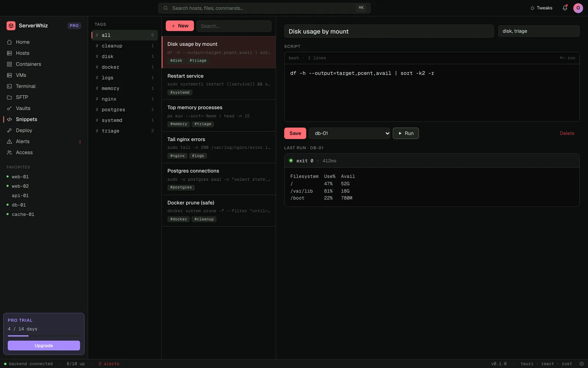The width and height of the screenshot is (588, 368).
Task: Click the Upgrade button
Action: (44, 346)
